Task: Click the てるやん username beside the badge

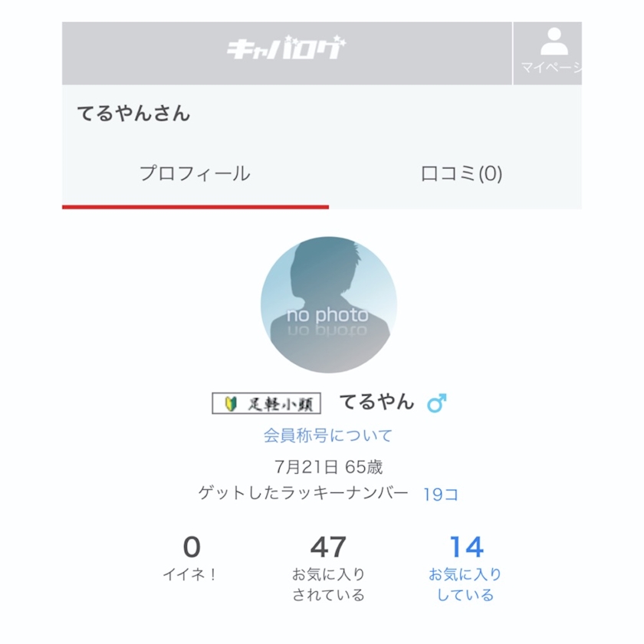Action: click(x=376, y=402)
